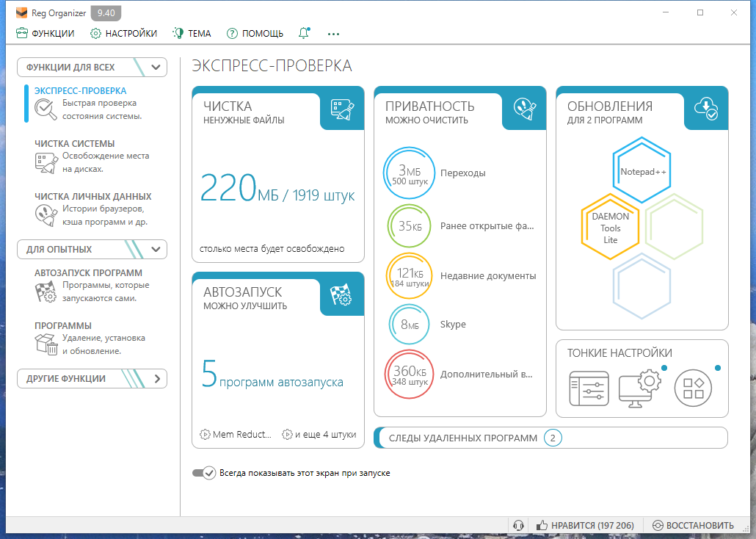
Task: Open the ФУНКЦИИ menu
Action: [x=46, y=33]
